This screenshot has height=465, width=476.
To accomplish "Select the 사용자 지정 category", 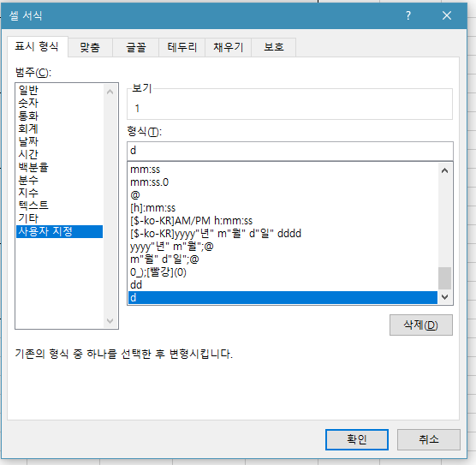I will tap(59, 231).
